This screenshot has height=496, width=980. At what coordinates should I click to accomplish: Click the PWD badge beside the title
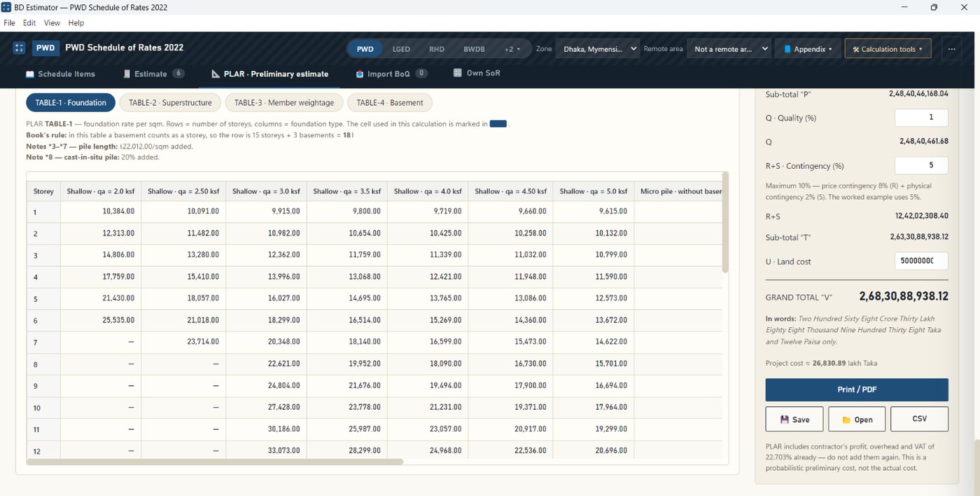(x=45, y=48)
